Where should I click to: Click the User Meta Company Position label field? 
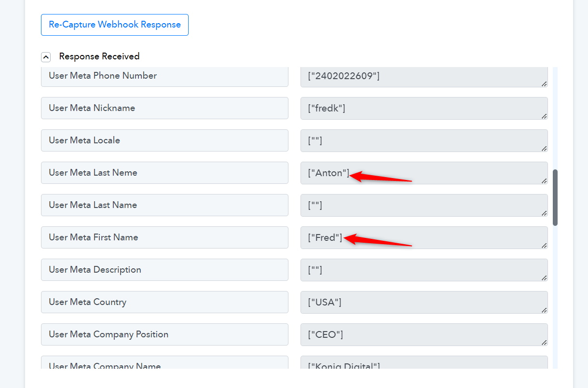pos(164,334)
